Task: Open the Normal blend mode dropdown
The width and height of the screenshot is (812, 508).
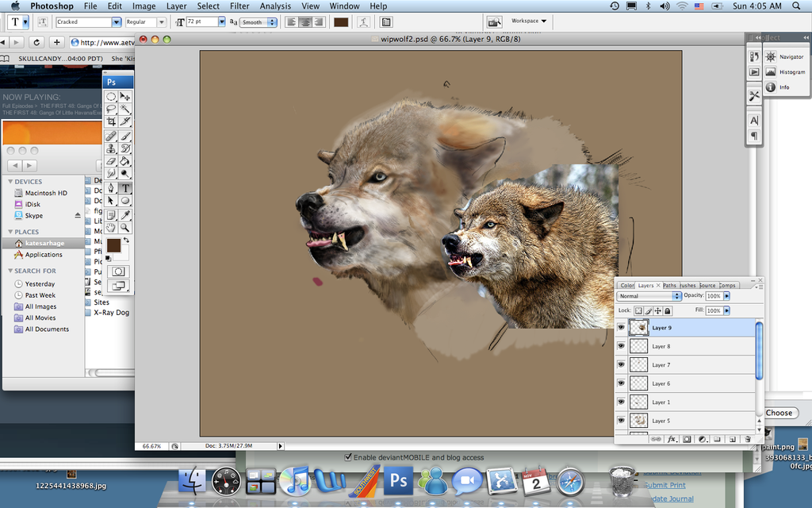Action: pyautogui.click(x=649, y=296)
